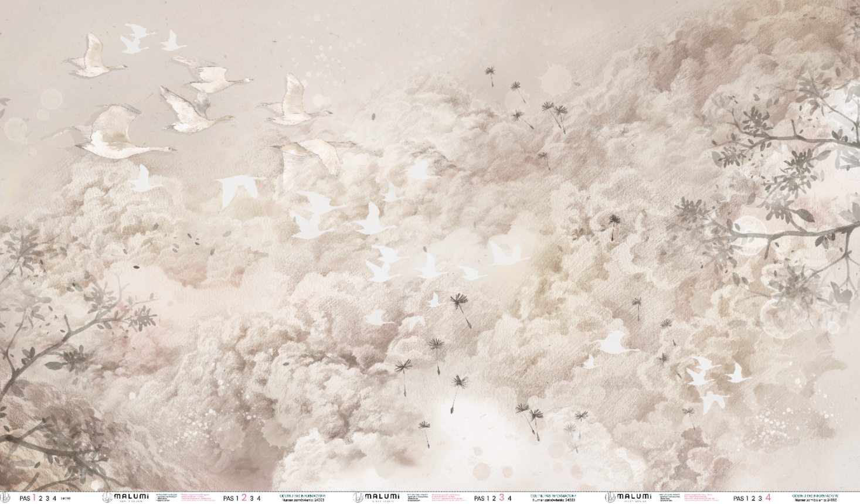Image resolution: width=860 pixels, height=504 pixels.
Task: Click the highlighted pink number 2 in PAS strip
Action: click(244, 498)
